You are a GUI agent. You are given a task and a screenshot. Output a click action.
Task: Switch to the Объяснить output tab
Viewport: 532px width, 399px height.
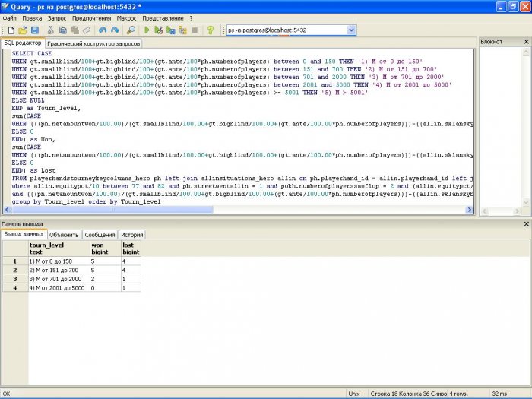click(x=64, y=235)
